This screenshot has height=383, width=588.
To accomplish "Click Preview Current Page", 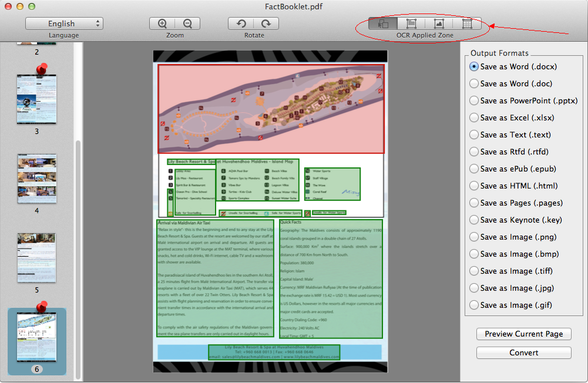I will tap(523, 334).
